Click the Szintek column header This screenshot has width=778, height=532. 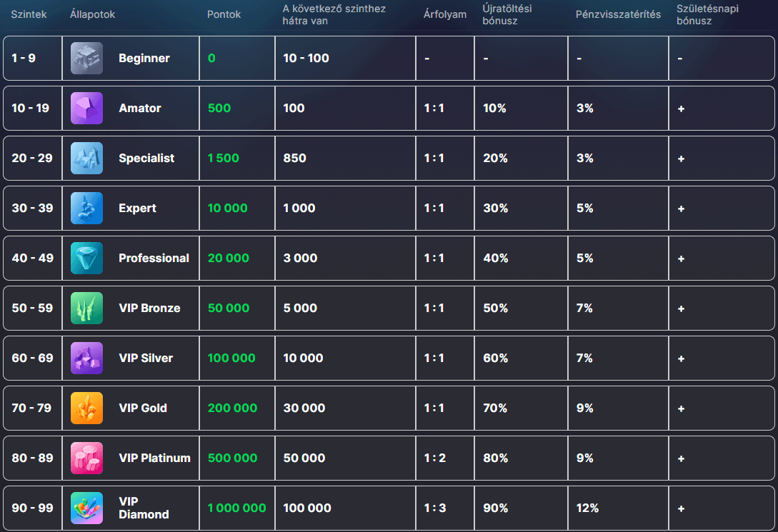29,14
